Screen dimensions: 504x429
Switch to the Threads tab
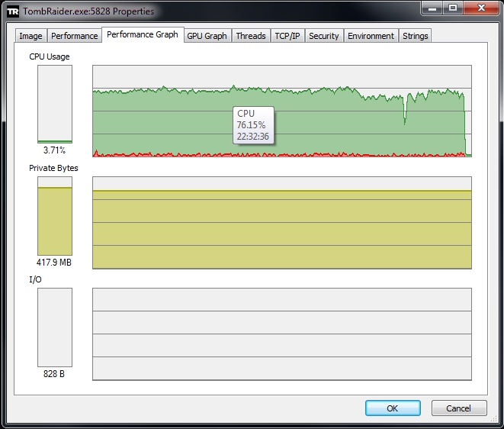coord(251,36)
